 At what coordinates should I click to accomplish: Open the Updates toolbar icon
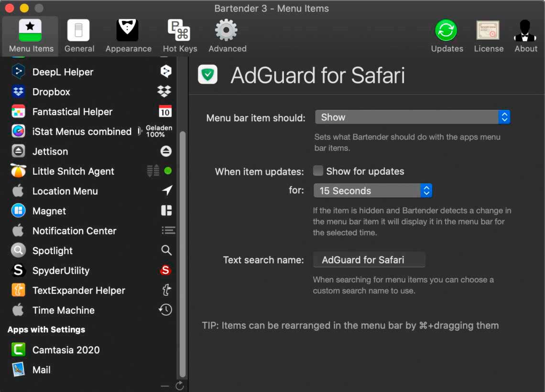[x=447, y=32]
